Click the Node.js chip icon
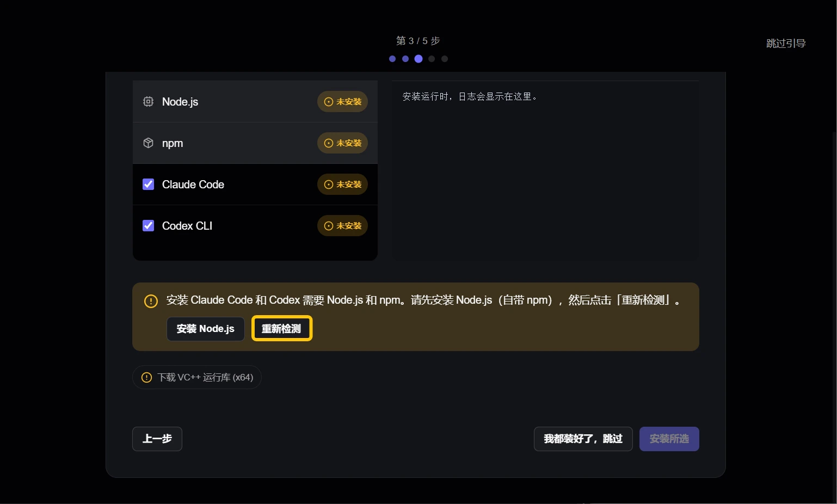Screen dimensions: 837x504 click(x=148, y=102)
